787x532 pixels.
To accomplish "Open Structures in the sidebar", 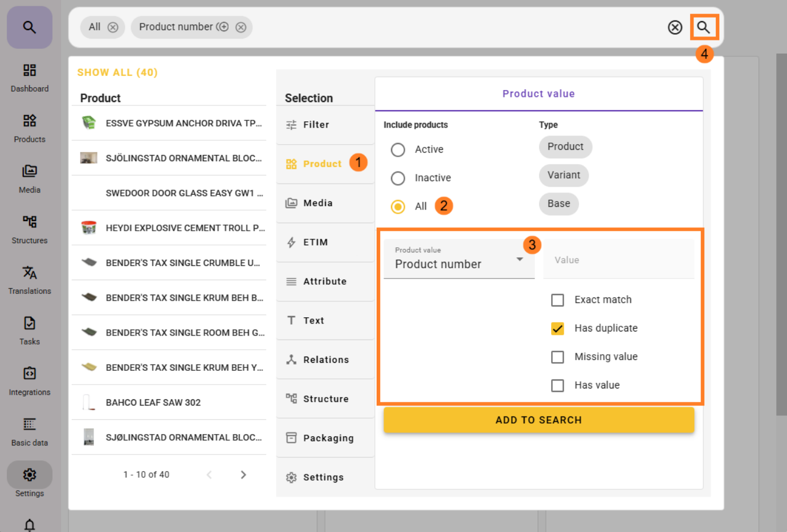I will [x=30, y=229].
